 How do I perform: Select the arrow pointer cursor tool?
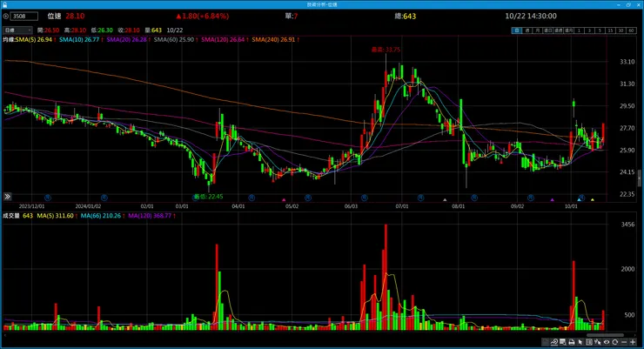point(580,342)
